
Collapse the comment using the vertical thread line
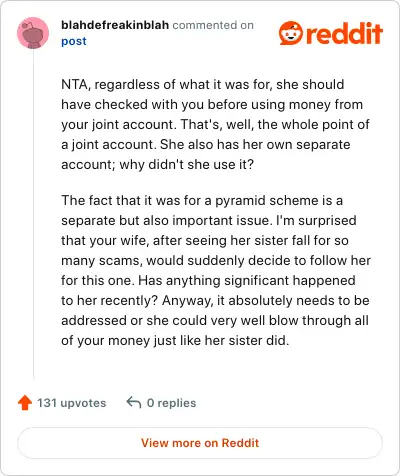[33, 213]
